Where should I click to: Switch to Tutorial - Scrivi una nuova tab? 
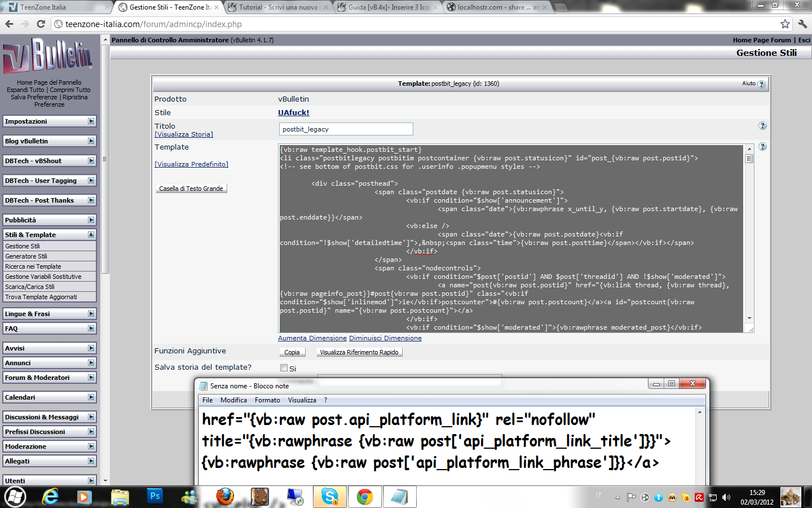[278, 7]
